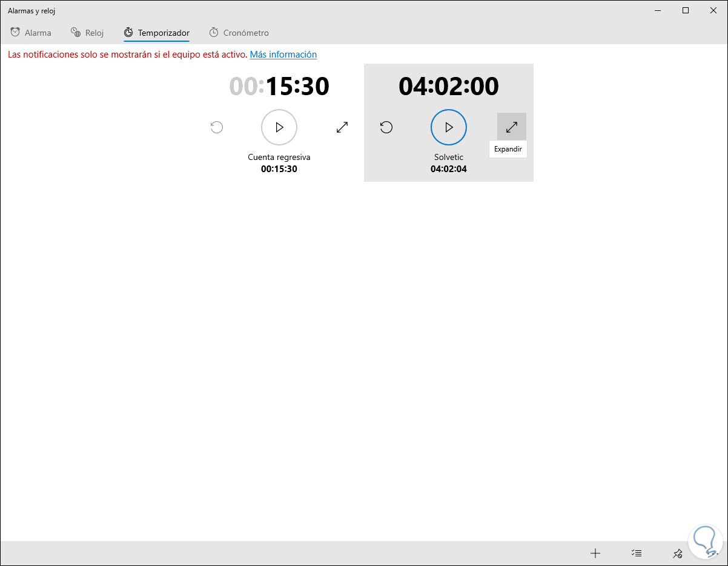728x566 pixels.
Task: Open edit mode for timer list
Action: click(x=637, y=553)
